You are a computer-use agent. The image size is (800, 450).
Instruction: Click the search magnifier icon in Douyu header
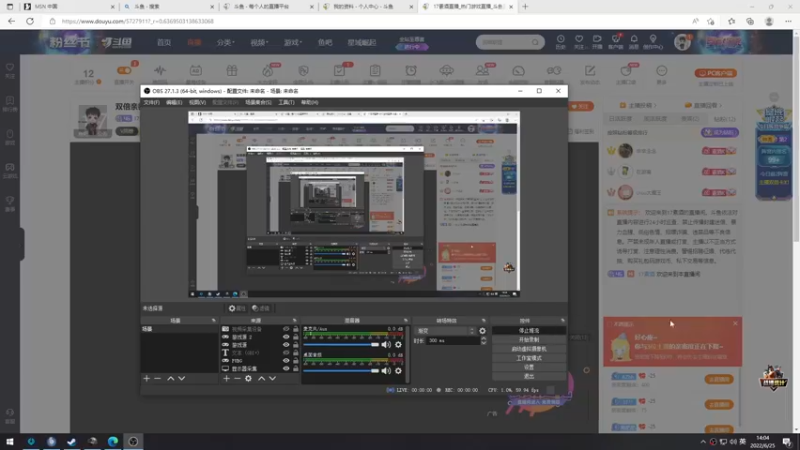point(535,42)
